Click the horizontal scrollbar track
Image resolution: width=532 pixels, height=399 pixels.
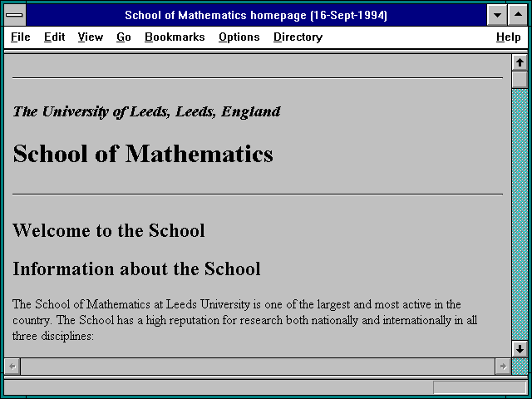[x=258, y=367]
